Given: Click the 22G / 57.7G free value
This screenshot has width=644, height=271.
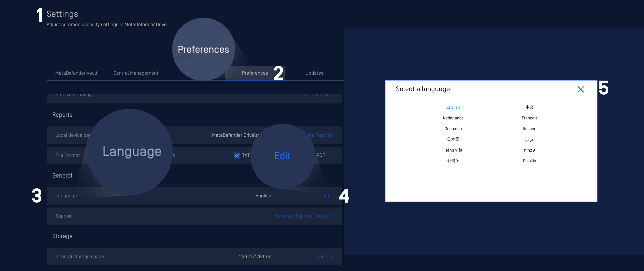Looking at the screenshot, I should pyautogui.click(x=255, y=257).
